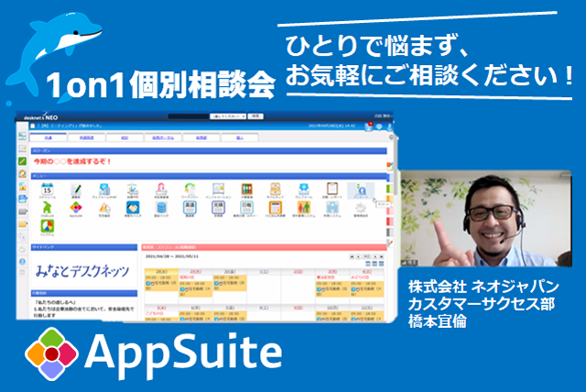Screen dimensions: 586x392
Task: Tick the checkbox beside the meeting notification
Action: click(x=33, y=125)
